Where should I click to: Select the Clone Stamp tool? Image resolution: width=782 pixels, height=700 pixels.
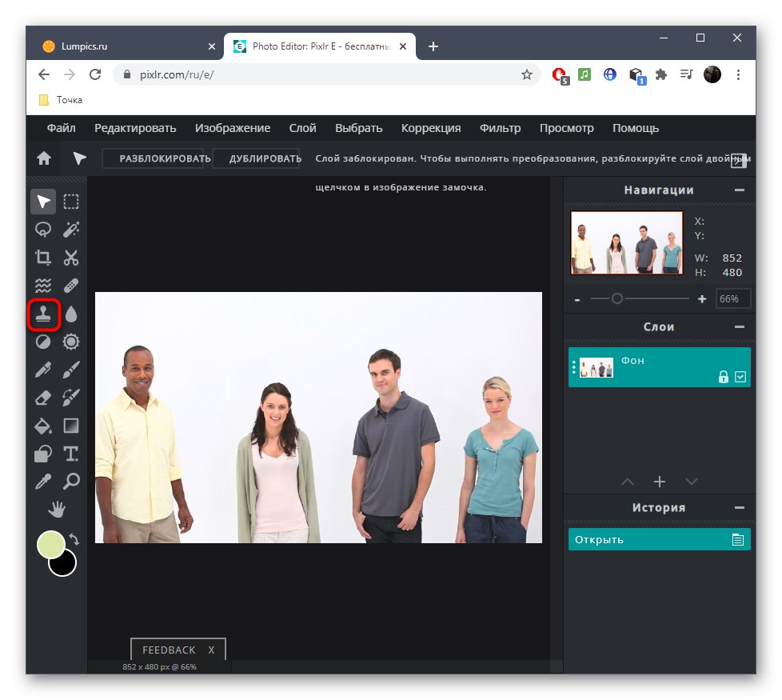pyautogui.click(x=43, y=314)
